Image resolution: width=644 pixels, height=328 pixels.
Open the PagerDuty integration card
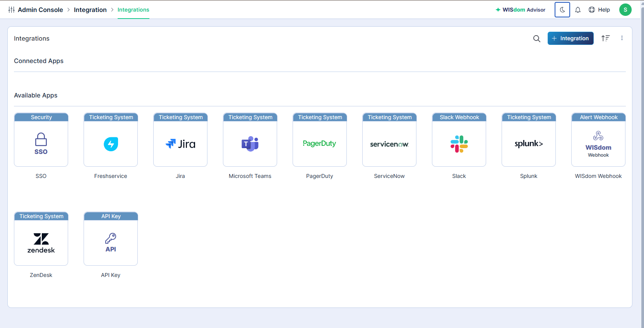click(320, 140)
